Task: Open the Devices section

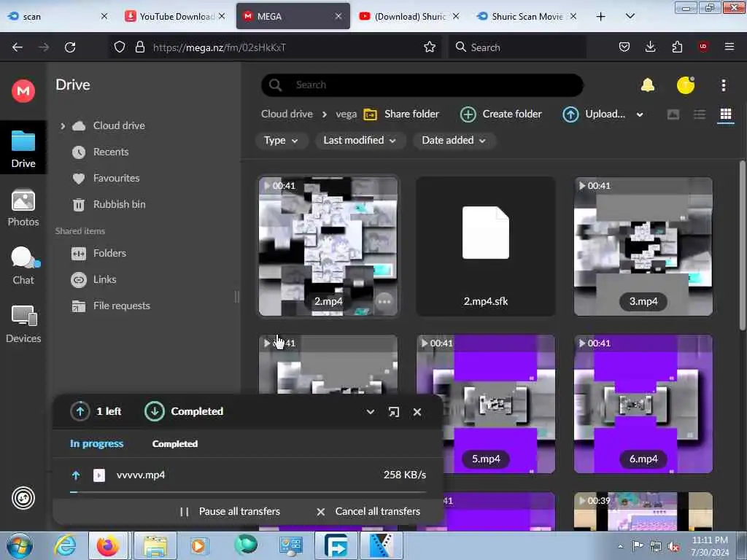Action: point(23,324)
